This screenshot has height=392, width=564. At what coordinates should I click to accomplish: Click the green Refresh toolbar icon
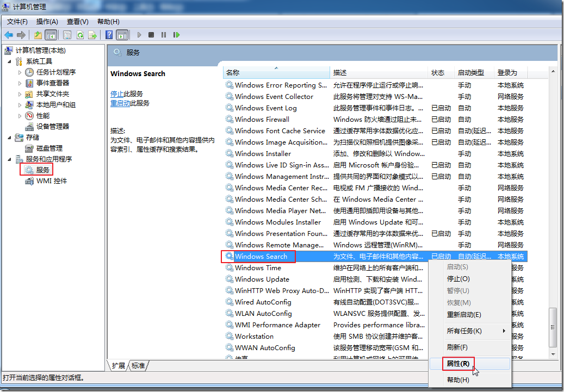[80, 35]
